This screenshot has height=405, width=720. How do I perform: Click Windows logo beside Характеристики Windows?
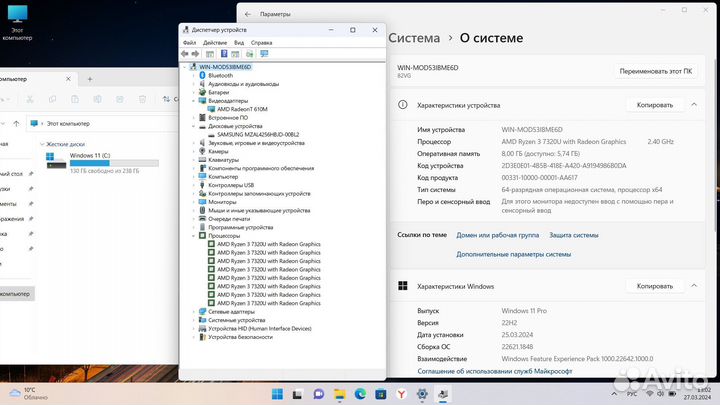(x=403, y=286)
